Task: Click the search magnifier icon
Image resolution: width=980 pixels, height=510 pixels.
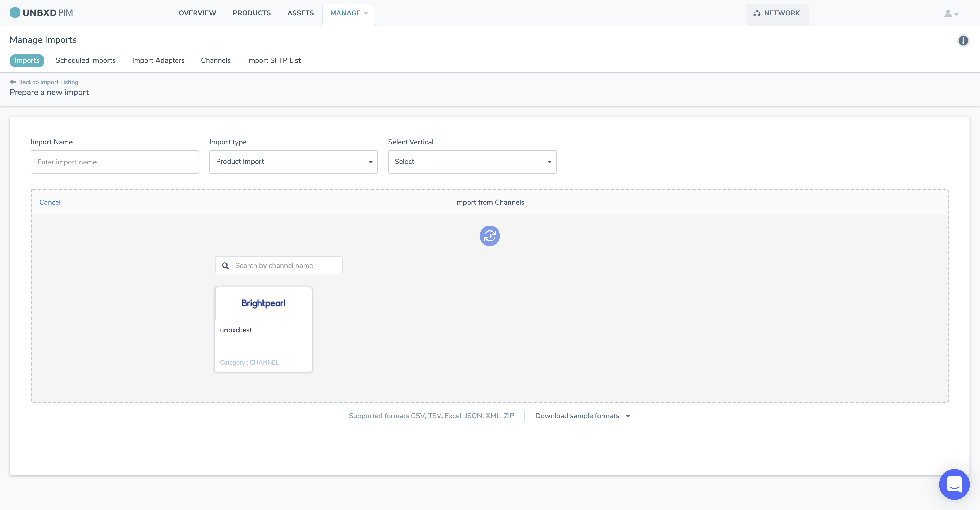Action: [225, 265]
